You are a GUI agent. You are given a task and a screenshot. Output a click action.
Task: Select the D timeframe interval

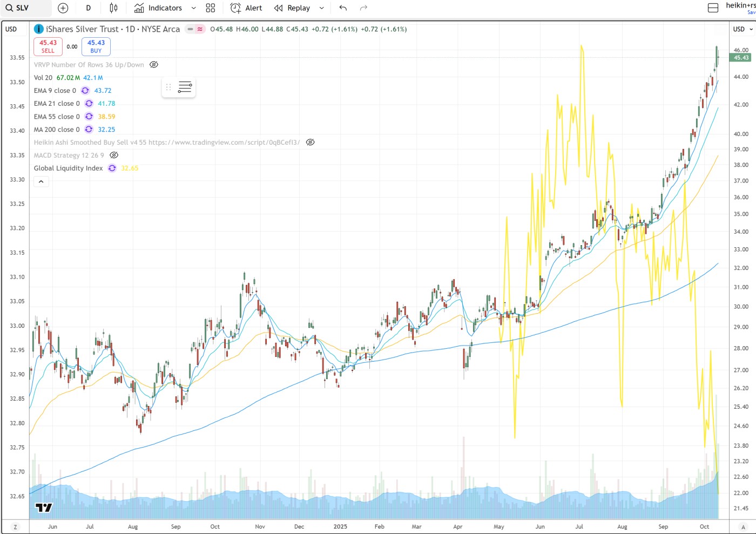[x=89, y=8]
